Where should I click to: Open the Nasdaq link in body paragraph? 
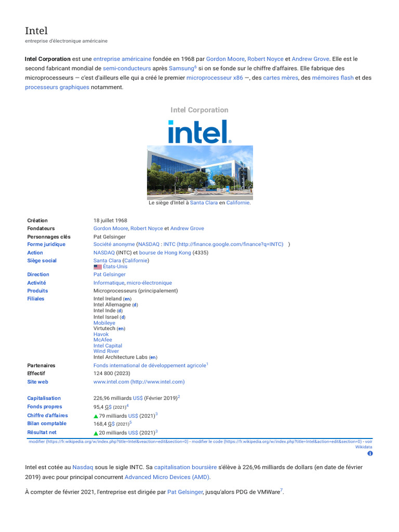pos(83,468)
